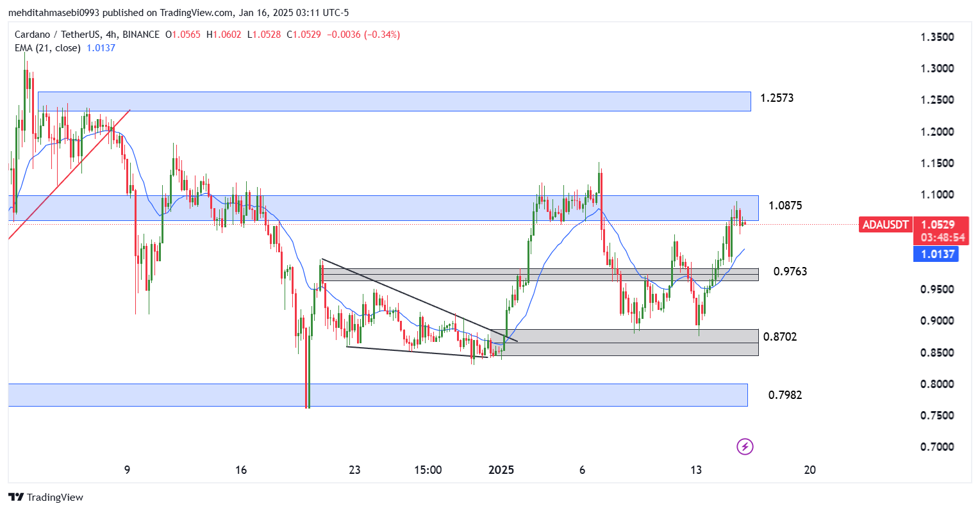The height and width of the screenshot is (511, 980).
Task: Select the blue rectangle zone at 0.7982
Action: (378, 395)
